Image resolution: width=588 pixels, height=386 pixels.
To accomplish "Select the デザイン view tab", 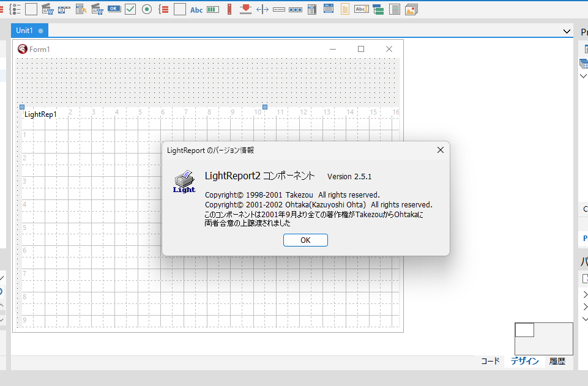I will click(x=524, y=361).
